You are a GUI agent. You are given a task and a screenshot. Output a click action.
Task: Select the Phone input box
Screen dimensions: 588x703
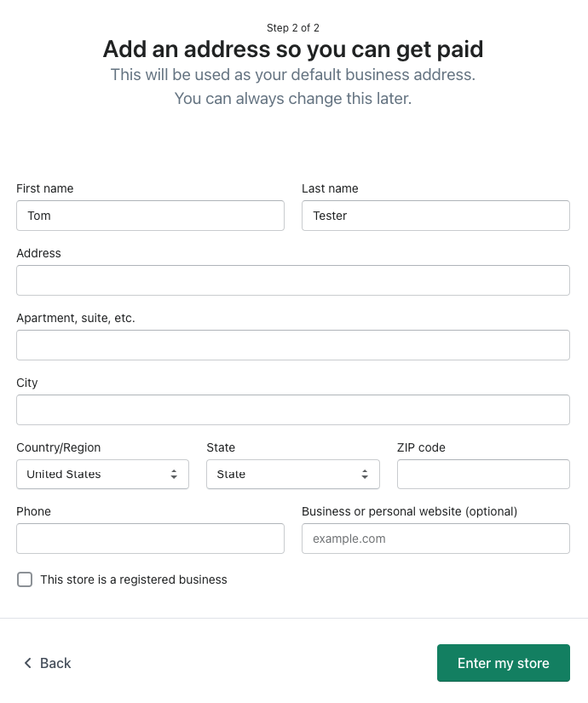[x=150, y=539]
